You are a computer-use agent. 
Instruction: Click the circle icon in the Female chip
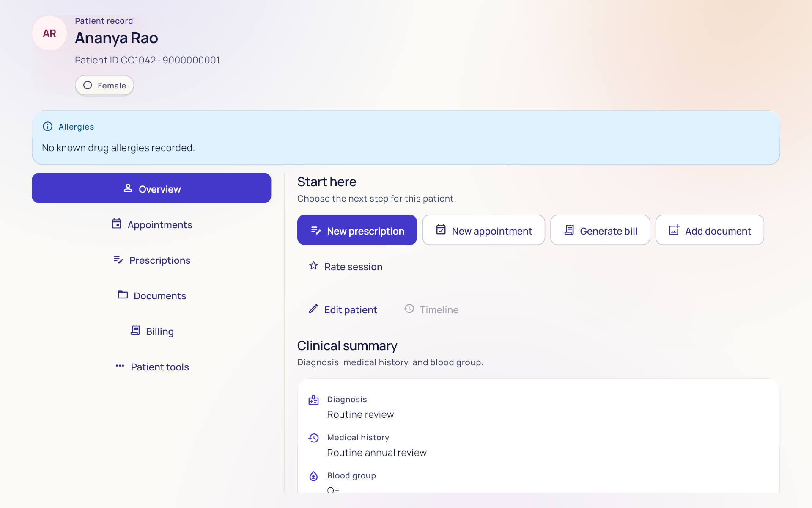(x=88, y=85)
